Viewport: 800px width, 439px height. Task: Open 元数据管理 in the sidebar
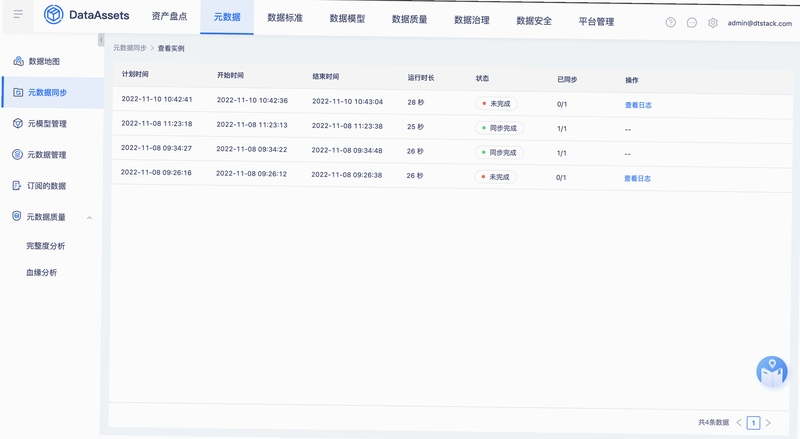coord(47,155)
